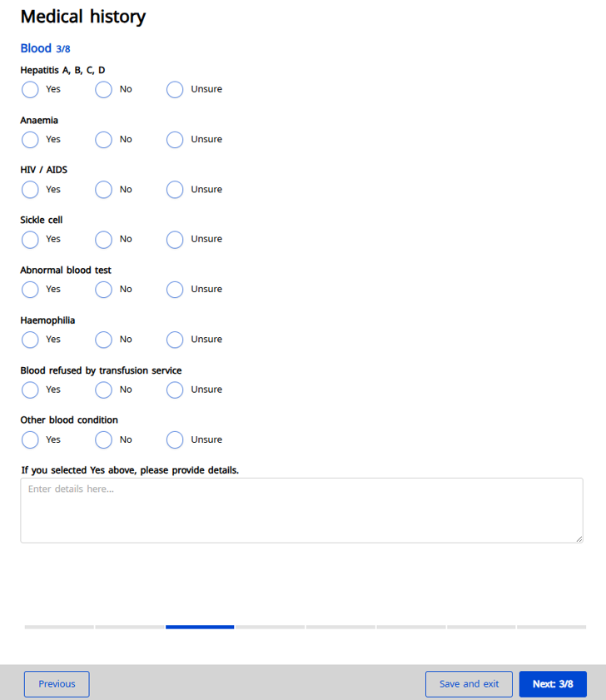Viewport: 606px width, 700px height.
Task: Select Unsure for Hepatitis A, B, C, D
Action: point(175,90)
